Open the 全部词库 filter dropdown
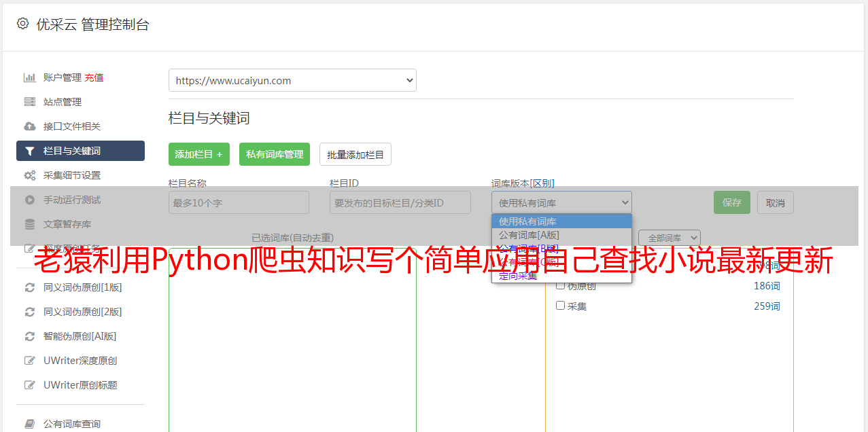This screenshot has width=868, height=432. (670, 238)
